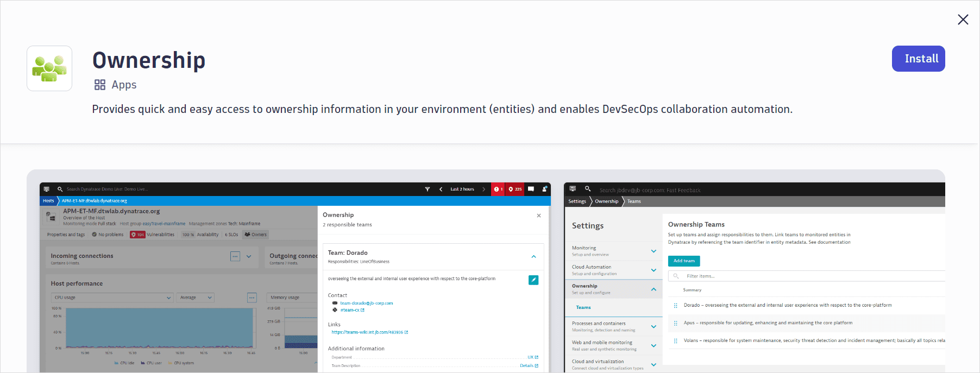This screenshot has width=980, height=373.
Task: Open the 'Memory usage' dropdown
Action: click(x=292, y=298)
